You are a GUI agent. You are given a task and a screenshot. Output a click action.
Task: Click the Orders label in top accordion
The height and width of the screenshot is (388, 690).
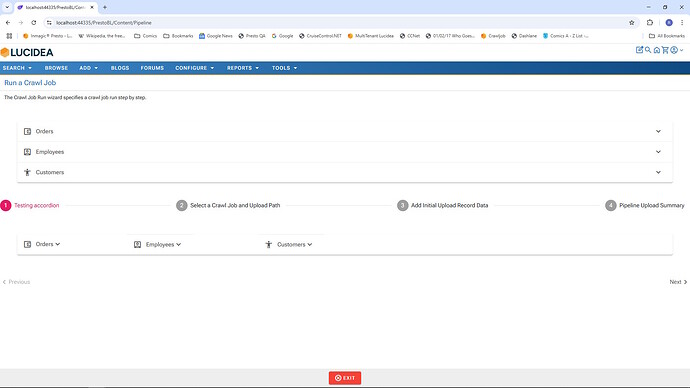pos(44,132)
